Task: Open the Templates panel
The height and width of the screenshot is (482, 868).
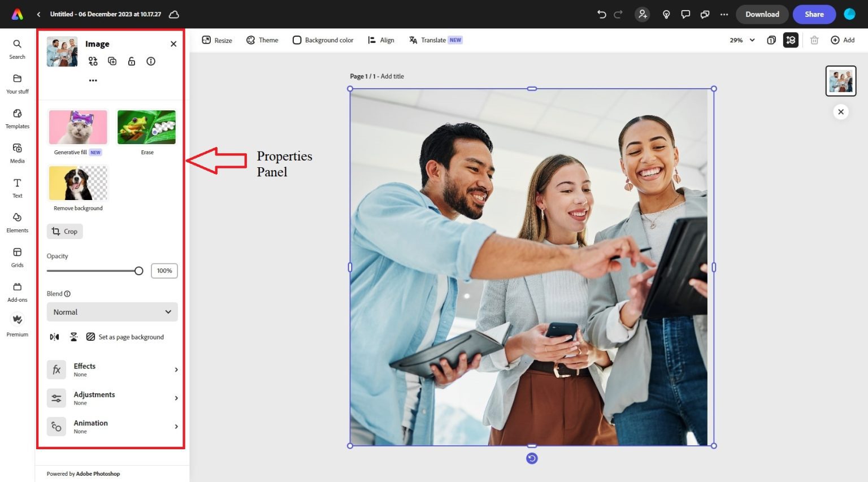Action: [x=17, y=118]
